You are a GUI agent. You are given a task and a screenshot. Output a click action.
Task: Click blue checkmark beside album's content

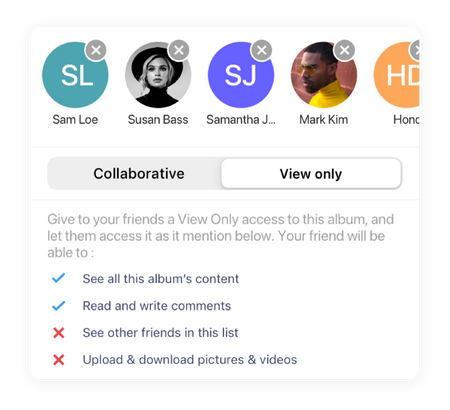(x=59, y=278)
